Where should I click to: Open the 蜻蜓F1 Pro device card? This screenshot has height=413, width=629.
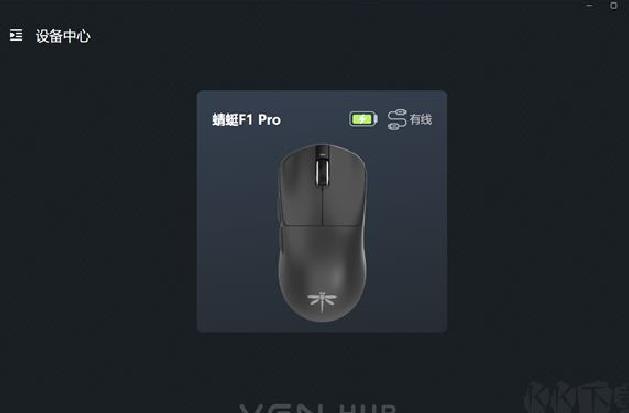[x=322, y=211]
